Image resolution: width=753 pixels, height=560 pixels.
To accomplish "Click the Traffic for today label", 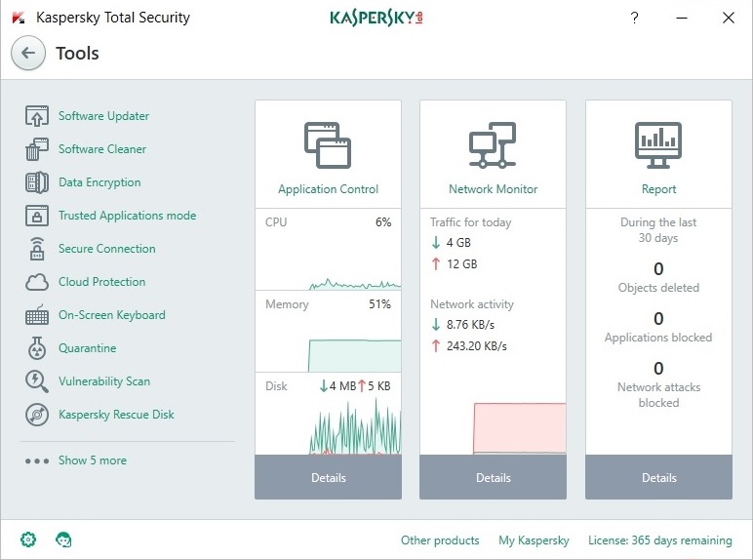I will point(470,222).
